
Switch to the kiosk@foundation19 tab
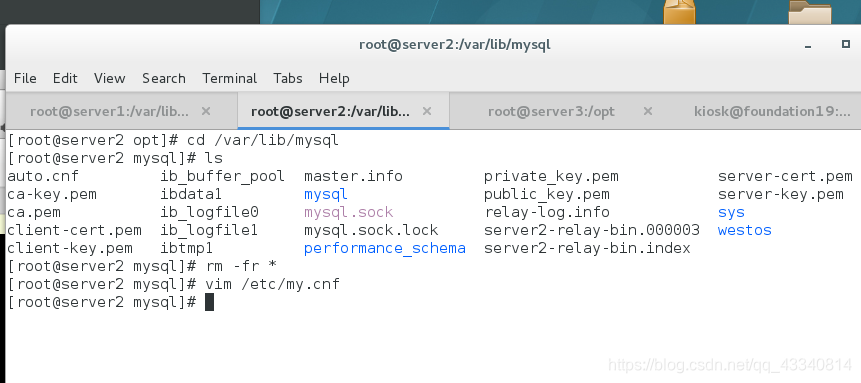click(772, 112)
